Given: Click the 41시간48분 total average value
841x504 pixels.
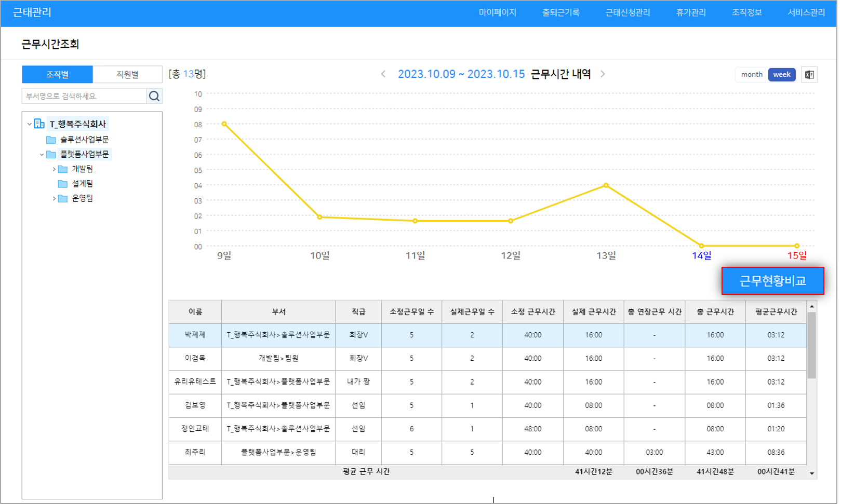Looking at the screenshot, I should pyautogui.click(x=715, y=472).
